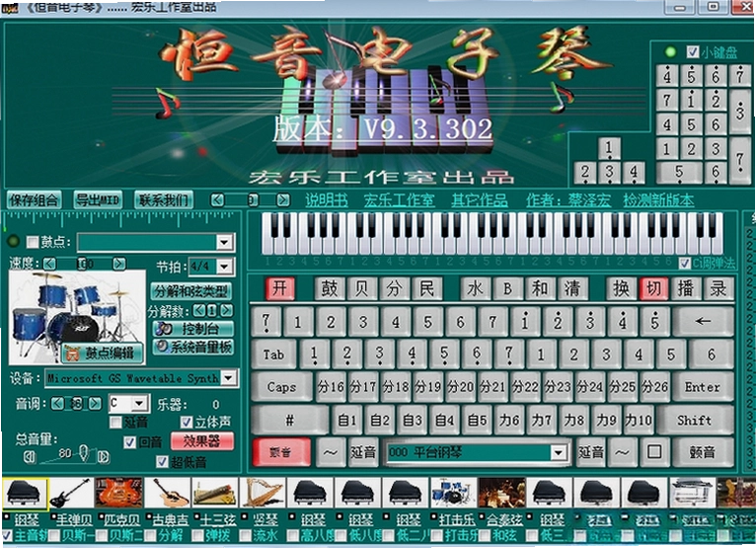Image resolution: width=756 pixels, height=548 pixels.
Task: Open the 其它作品 other works link
Action: (480, 199)
